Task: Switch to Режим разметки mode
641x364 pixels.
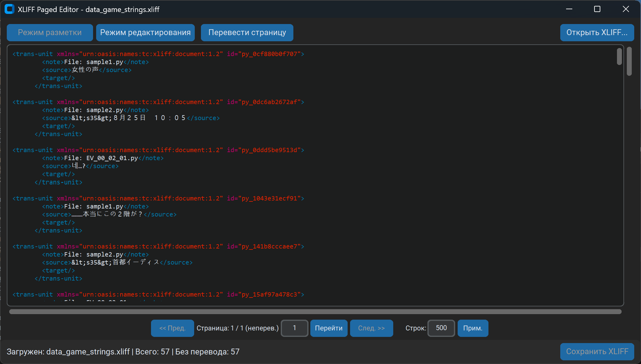Action: point(50,33)
